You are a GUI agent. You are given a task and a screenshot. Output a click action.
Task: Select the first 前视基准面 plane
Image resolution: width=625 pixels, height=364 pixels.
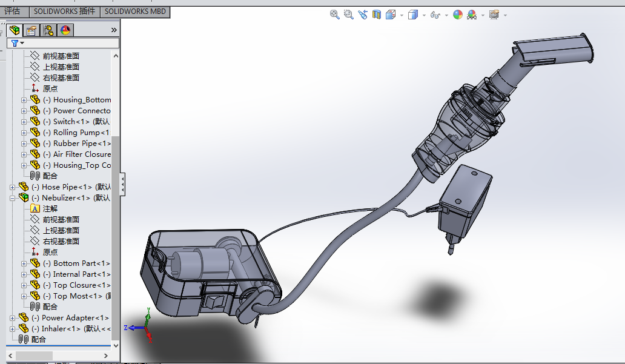(61, 56)
